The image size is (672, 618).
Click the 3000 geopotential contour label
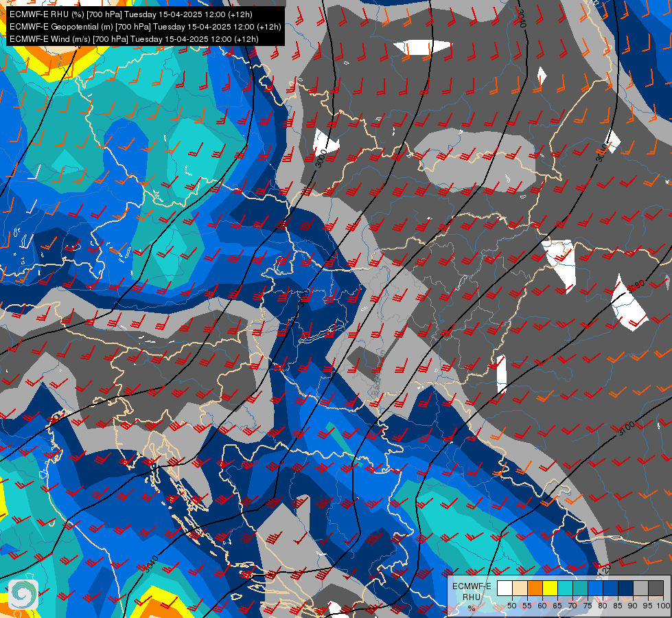[321, 158]
